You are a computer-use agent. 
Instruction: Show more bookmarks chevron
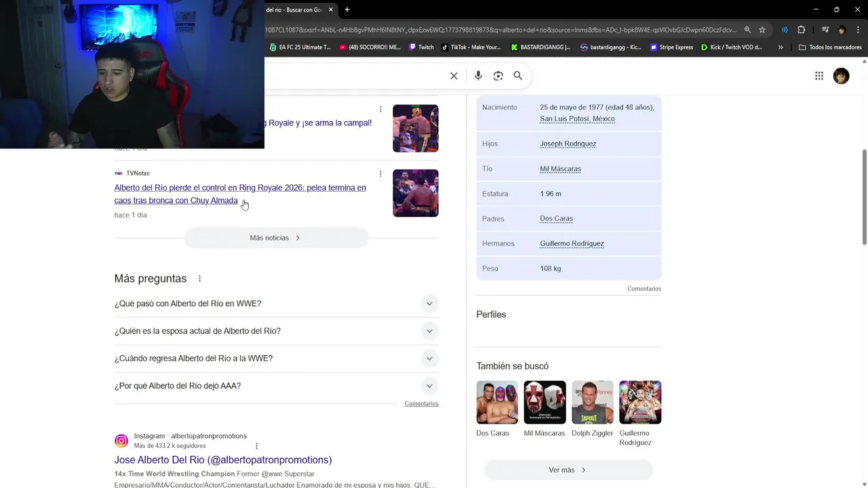coord(781,47)
